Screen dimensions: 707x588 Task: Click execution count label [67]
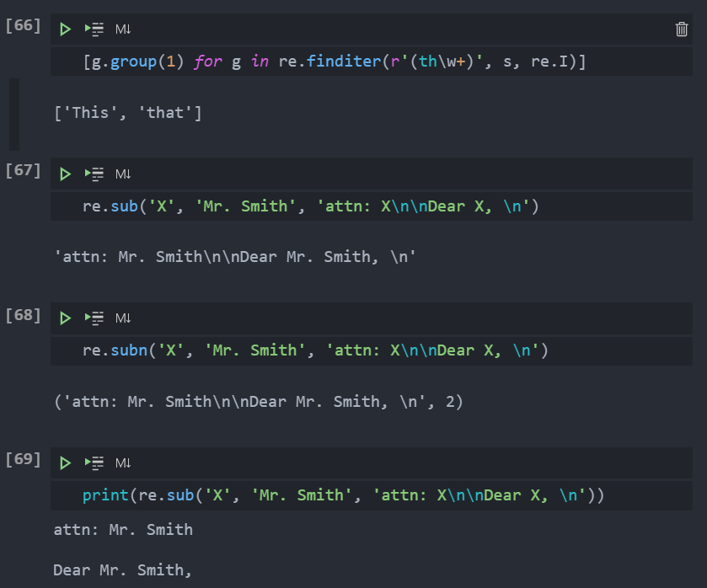[x=23, y=170]
